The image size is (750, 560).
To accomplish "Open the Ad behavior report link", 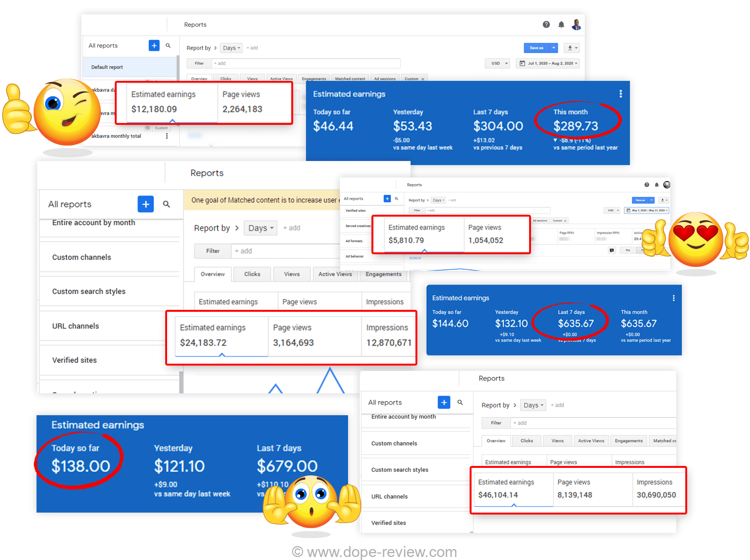I will [354, 256].
